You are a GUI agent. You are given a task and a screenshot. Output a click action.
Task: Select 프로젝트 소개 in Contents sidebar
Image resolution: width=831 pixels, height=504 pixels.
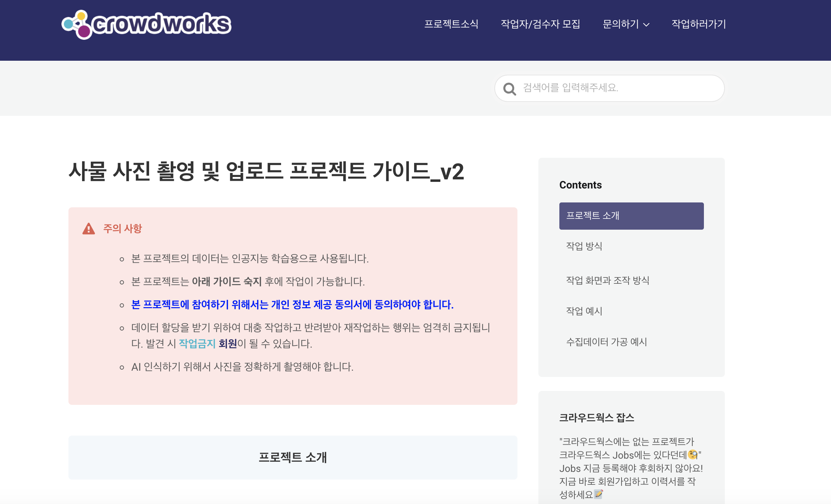tap(631, 216)
